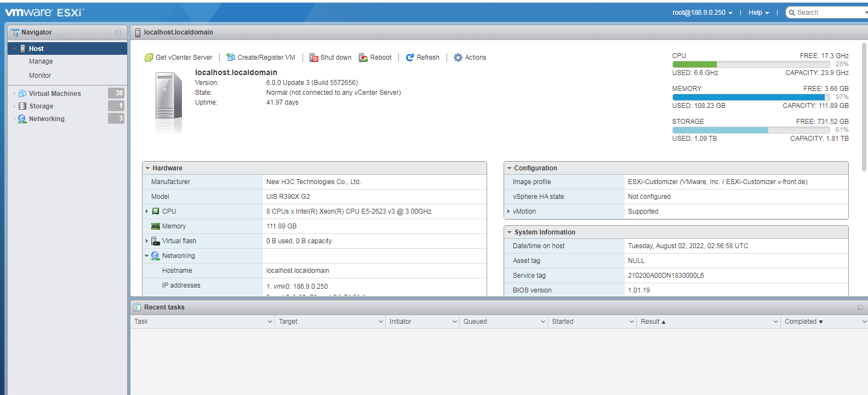Screen dimensions: 868x395
Task: Expand the Networking tree node in Navigator
Action: click(14, 119)
